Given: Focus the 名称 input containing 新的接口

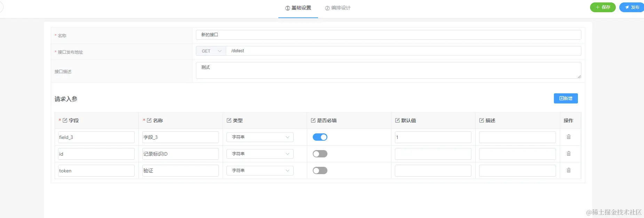Looking at the screenshot, I should tap(388, 35).
